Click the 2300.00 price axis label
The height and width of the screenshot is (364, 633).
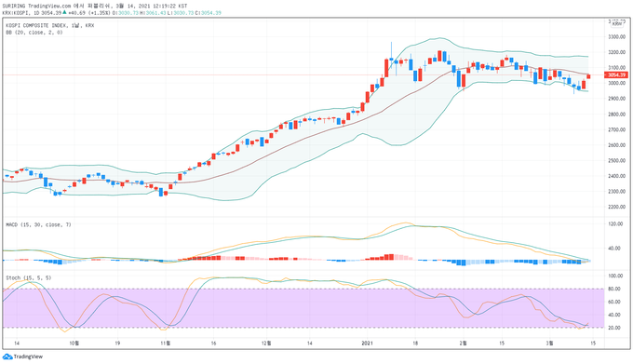616,191
